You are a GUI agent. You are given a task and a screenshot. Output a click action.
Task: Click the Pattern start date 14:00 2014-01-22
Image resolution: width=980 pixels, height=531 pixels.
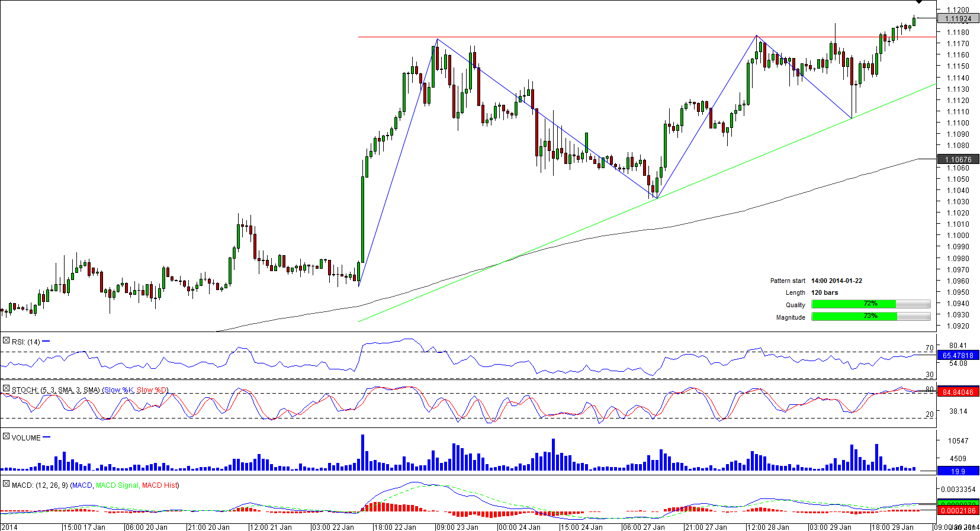[x=836, y=281]
